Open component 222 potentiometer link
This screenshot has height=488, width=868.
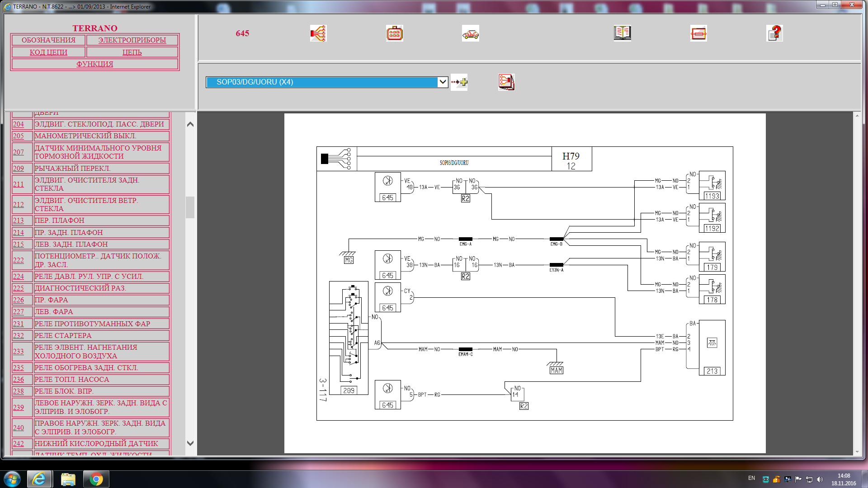click(x=19, y=260)
